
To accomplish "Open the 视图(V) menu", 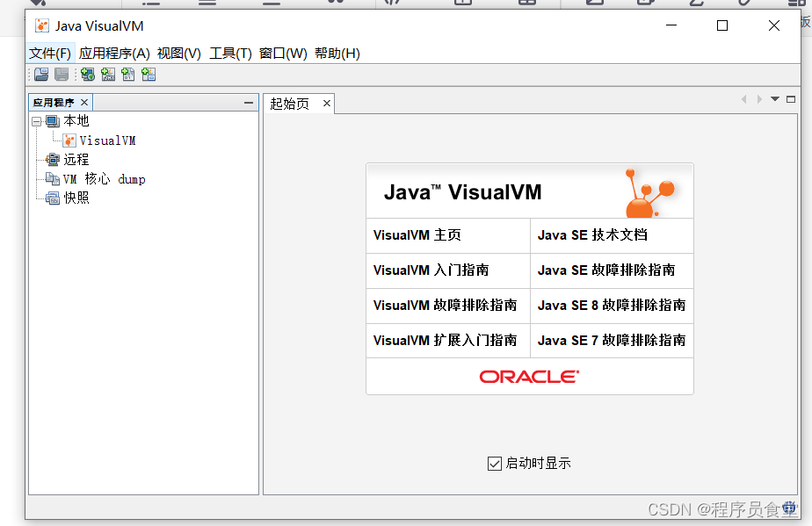I will coord(179,54).
